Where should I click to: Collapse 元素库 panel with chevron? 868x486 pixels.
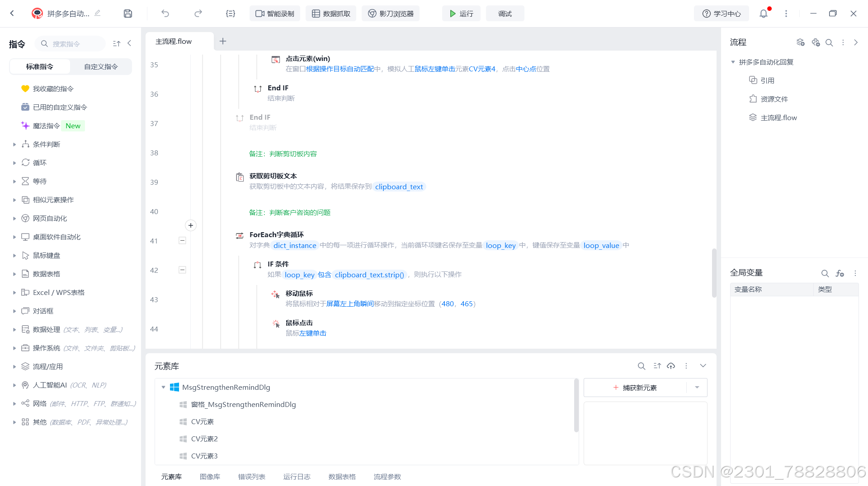[x=703, y=366]
